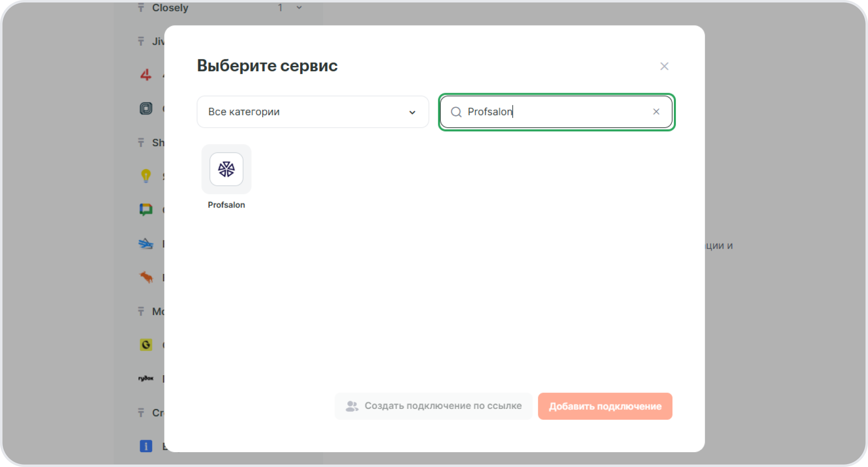Expand the chevron next to Closely
Viewport: 868px width, 467px height.
click(x=299, y=7)
